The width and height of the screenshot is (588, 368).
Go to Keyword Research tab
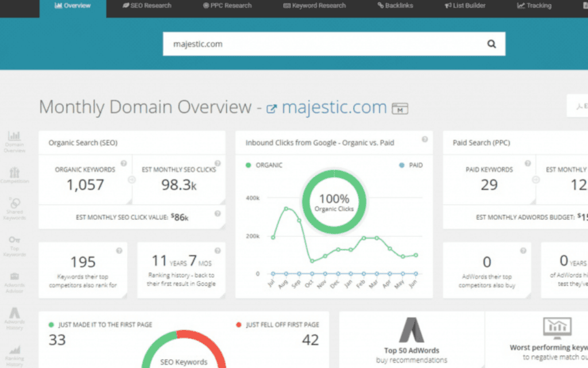[314, 6]
